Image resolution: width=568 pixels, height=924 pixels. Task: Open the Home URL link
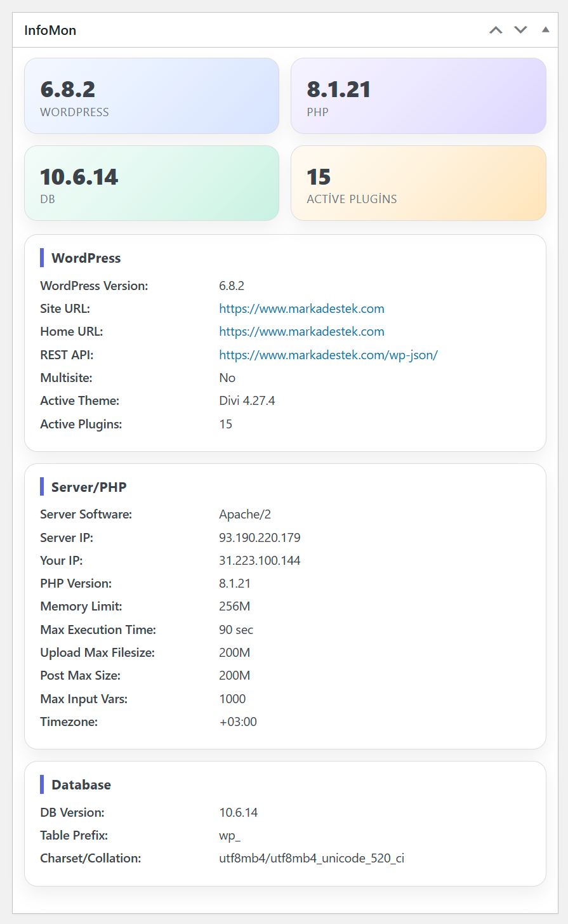301,332
